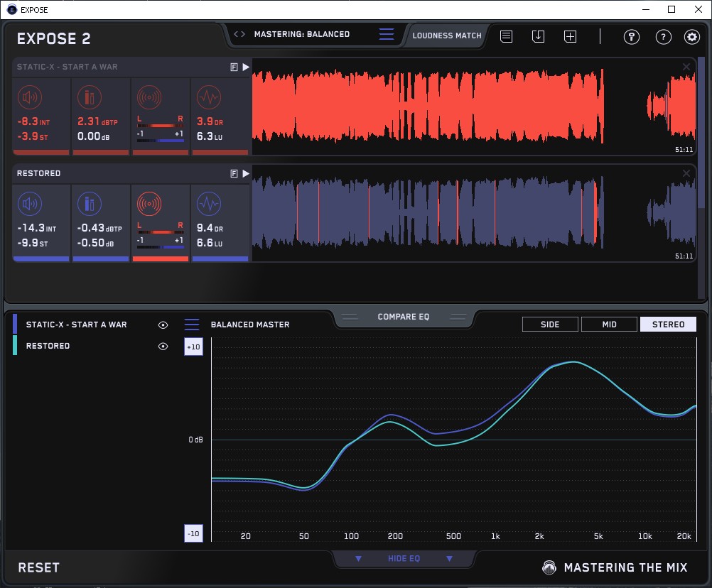
Task: Click Static-X - Start A War track title
Action: (68, 67)
